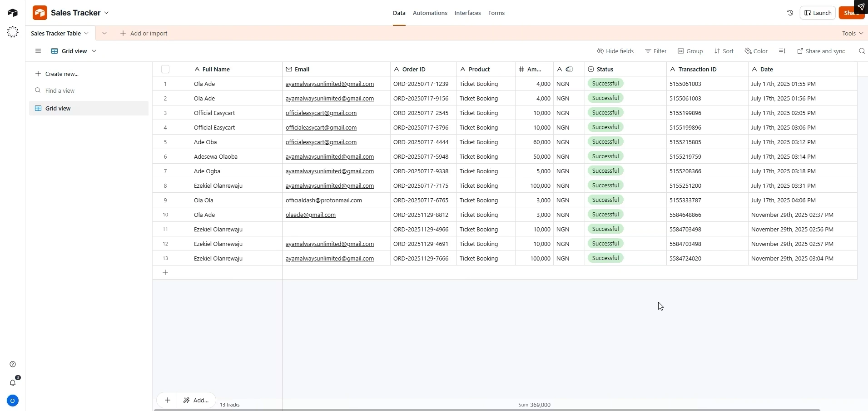
Task: Open help question mark icon
Action: click(x=13, y=364)
